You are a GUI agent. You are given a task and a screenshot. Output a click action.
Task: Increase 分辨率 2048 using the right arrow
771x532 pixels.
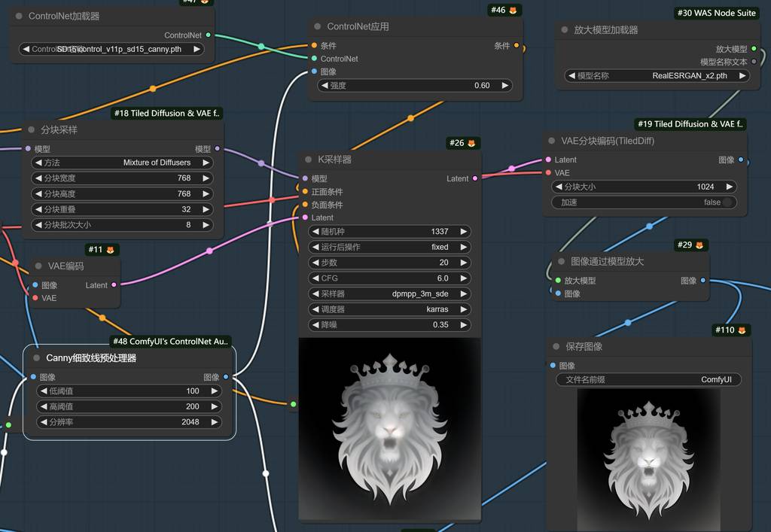[x=215, y=422]
